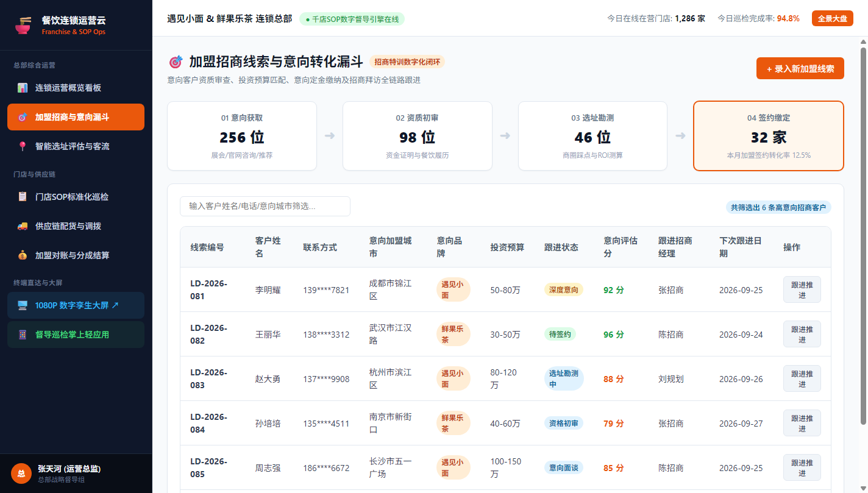The width and height of the screenshot is (868, 493).
Task: Click the truck icon beside 供应链配货与调拨
Action: pos(23,226)
